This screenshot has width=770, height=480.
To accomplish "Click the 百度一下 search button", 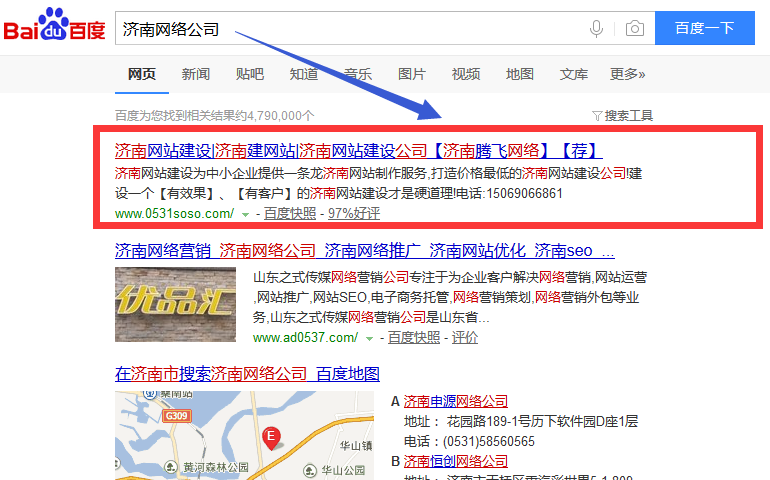I will [x=705, y=28].
